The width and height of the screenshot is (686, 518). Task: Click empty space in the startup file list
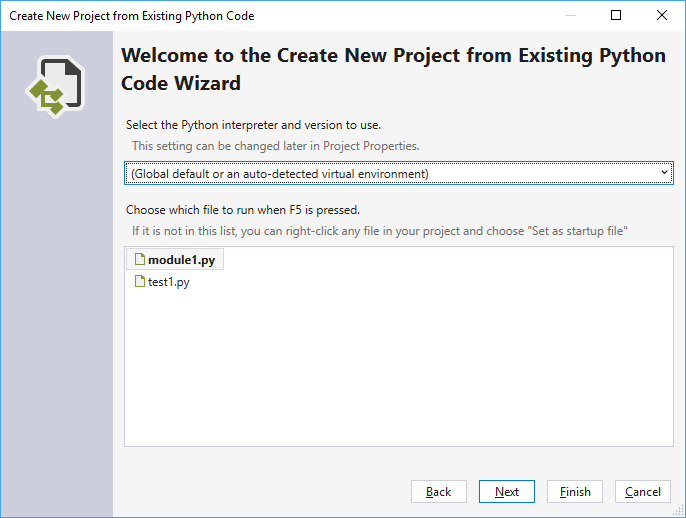click(398, 380)
